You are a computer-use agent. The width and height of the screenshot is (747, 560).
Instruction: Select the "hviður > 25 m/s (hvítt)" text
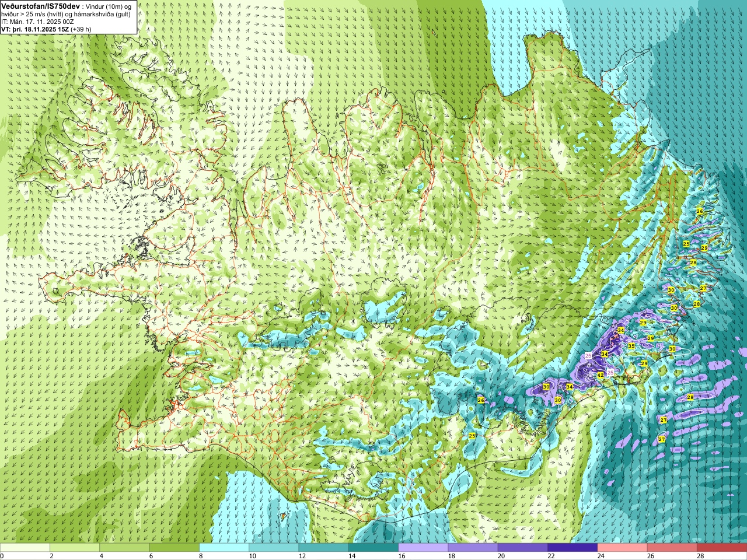click(33, 14)
